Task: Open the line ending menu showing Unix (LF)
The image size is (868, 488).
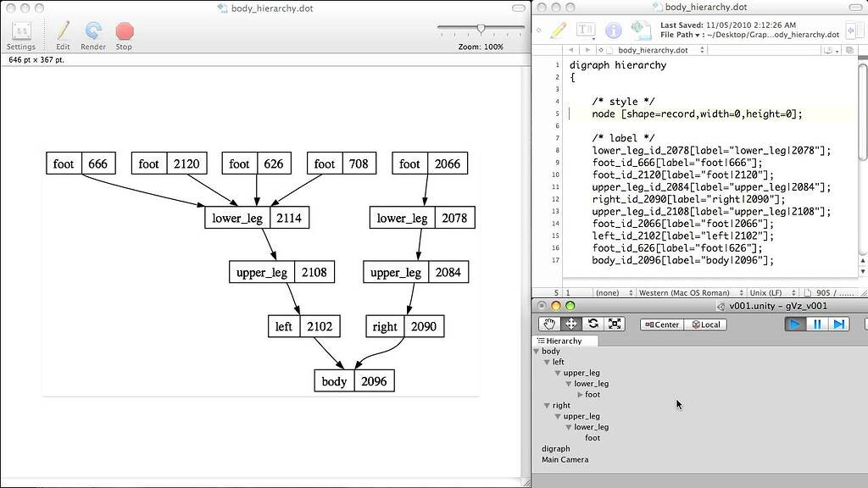Action: pos(767,291)
